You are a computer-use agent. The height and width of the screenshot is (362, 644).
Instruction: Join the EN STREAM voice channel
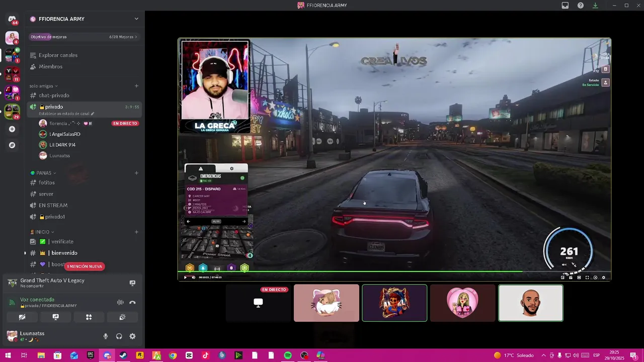[x=84, y=206]
